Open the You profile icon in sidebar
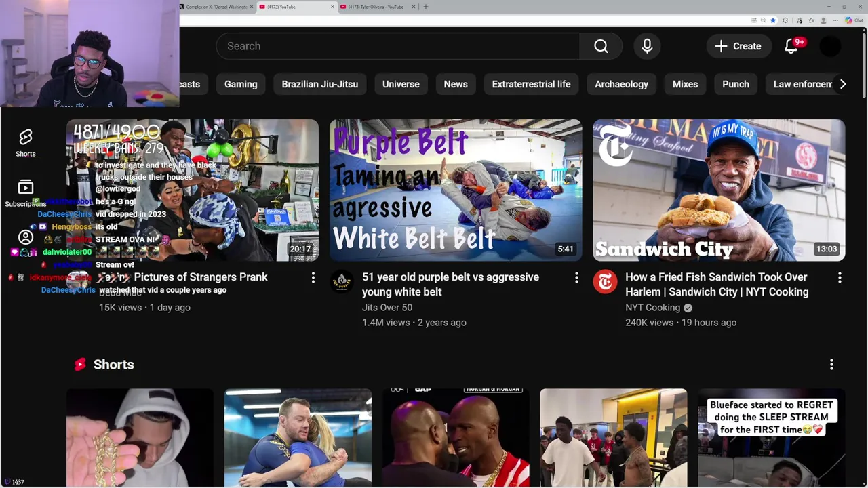 [26, 237]
